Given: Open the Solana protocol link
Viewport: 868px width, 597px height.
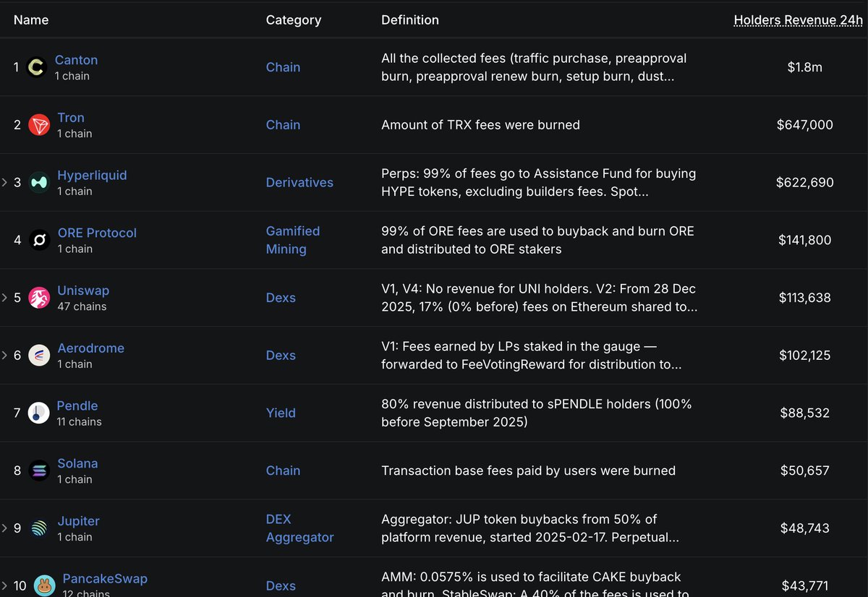Looking at the screenshot, I should (77, 463).
